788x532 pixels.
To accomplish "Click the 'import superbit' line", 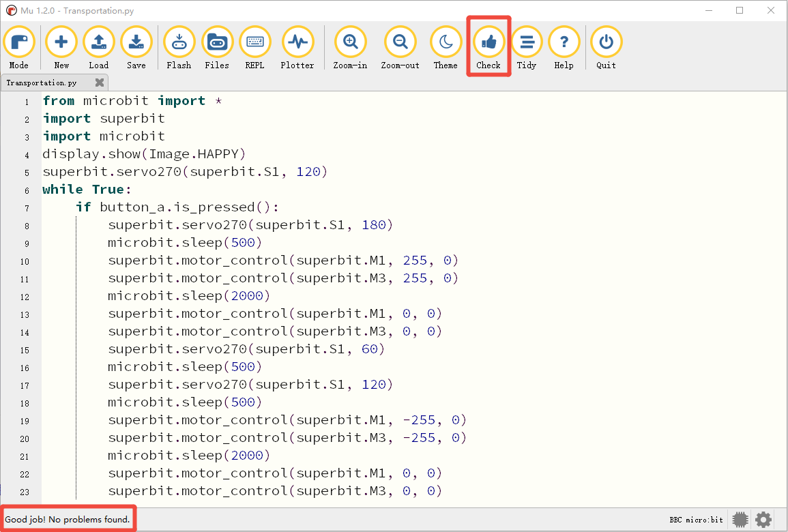I will click(x=104, y=119).
